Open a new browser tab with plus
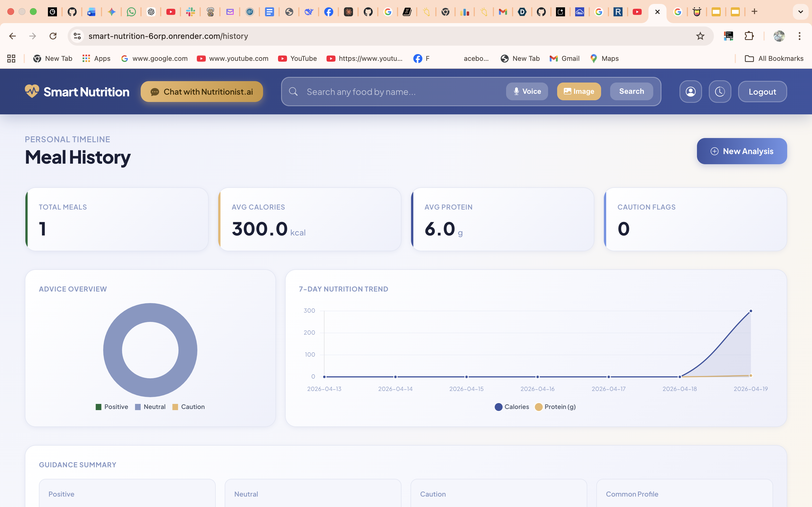The height and width of the screenshot is (507, 812). (x=754, y=12)
